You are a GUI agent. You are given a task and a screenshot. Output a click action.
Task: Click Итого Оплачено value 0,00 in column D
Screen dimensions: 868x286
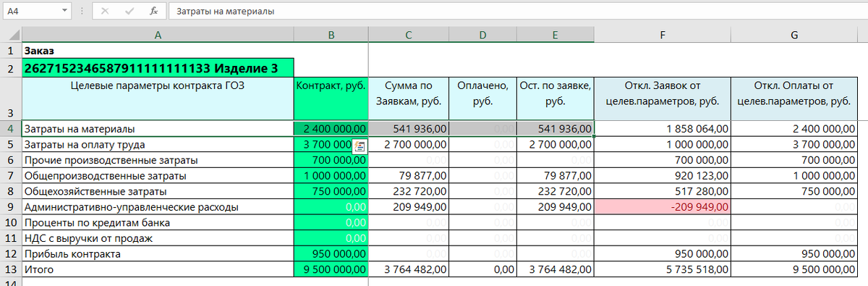[x=483, y=269]
